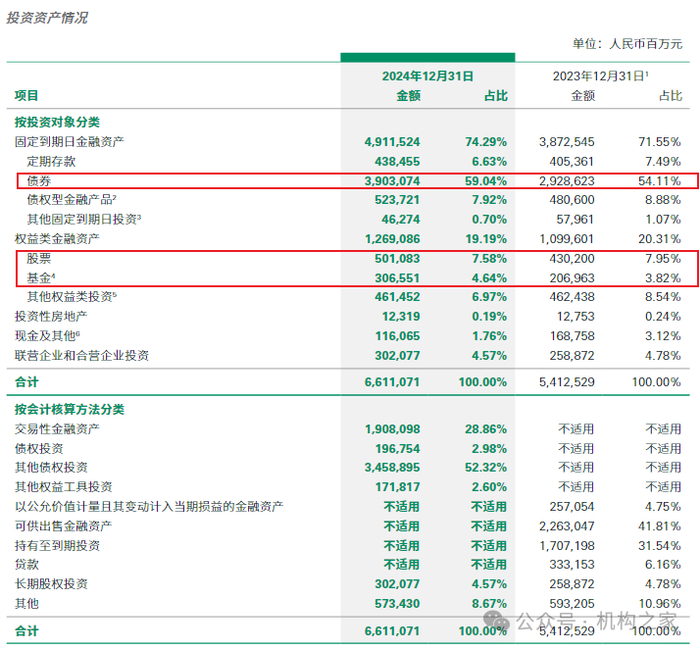Image resolution: width=700 pixels, height=650 pixels.
Task: Select the row label 债权投资
Action: pos(39,449)
